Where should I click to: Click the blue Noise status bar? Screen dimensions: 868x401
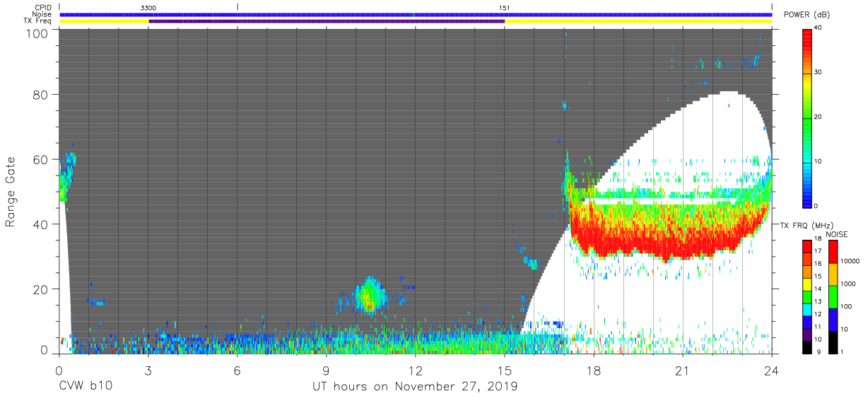[416, 14]
